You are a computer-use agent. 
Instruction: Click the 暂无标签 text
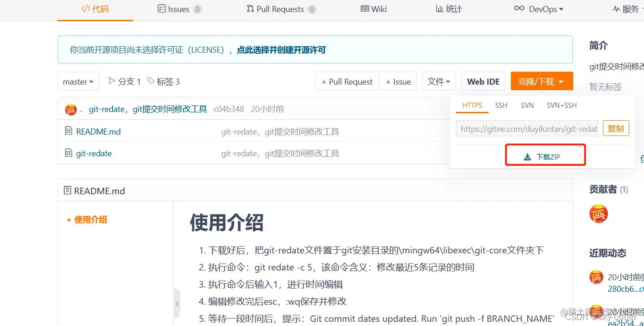coord(606,86)
